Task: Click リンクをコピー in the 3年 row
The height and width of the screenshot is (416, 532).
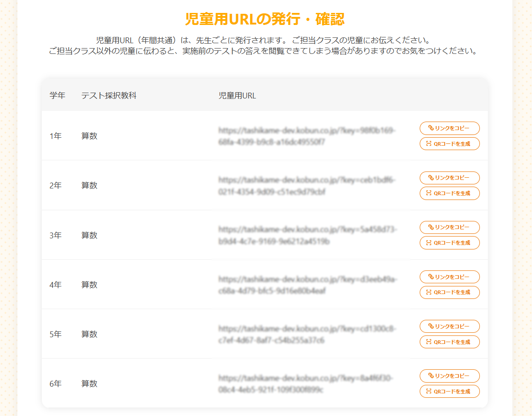Action: [x=450, y=227]
